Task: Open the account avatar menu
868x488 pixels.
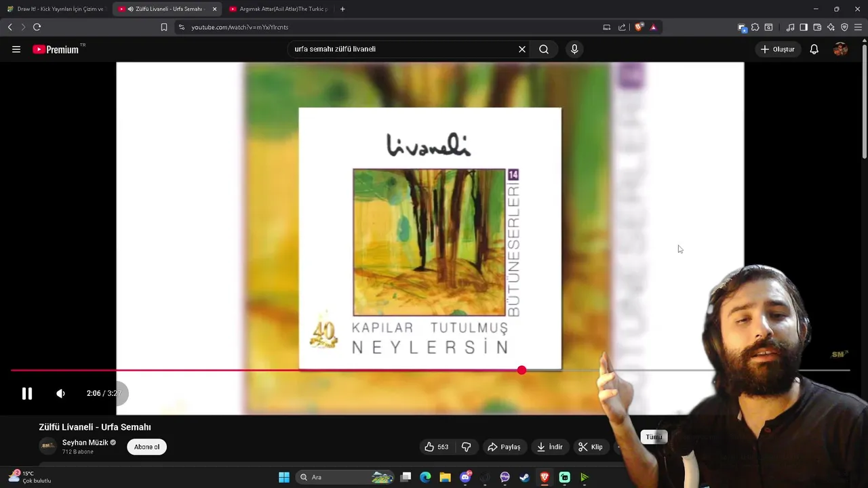Action: coord(840,49)
